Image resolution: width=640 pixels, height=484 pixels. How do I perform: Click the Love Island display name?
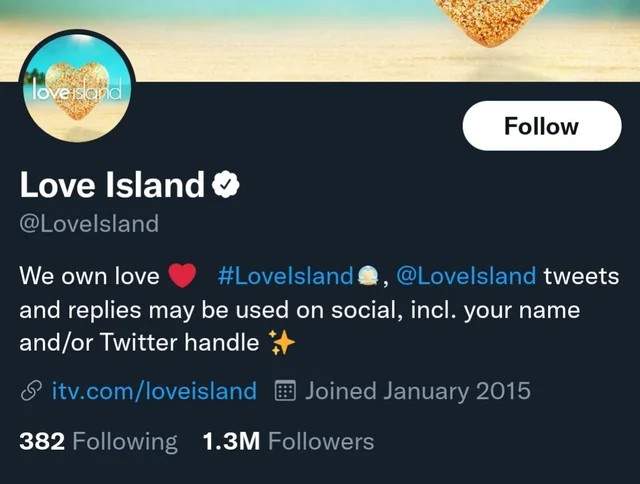112,185
